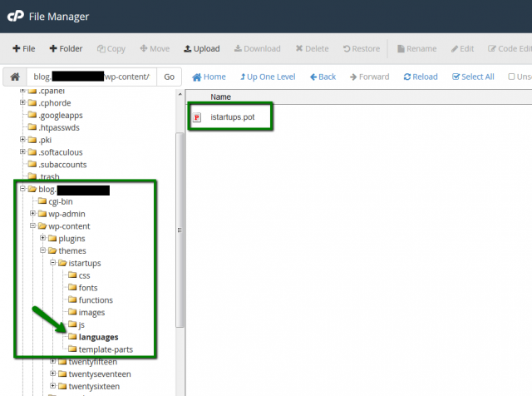Click the cPanel logo icon

point(16,16)
